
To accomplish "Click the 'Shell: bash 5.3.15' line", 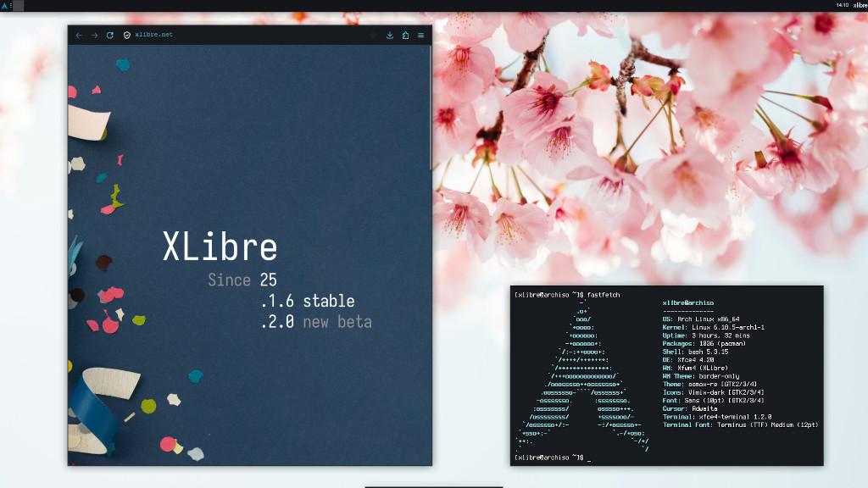I will [x=695, y=352].
